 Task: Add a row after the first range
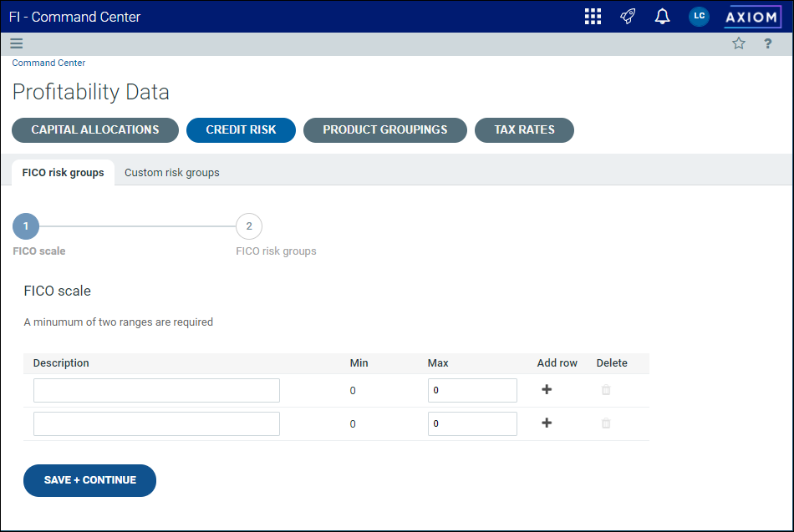[x=547, y=389]
